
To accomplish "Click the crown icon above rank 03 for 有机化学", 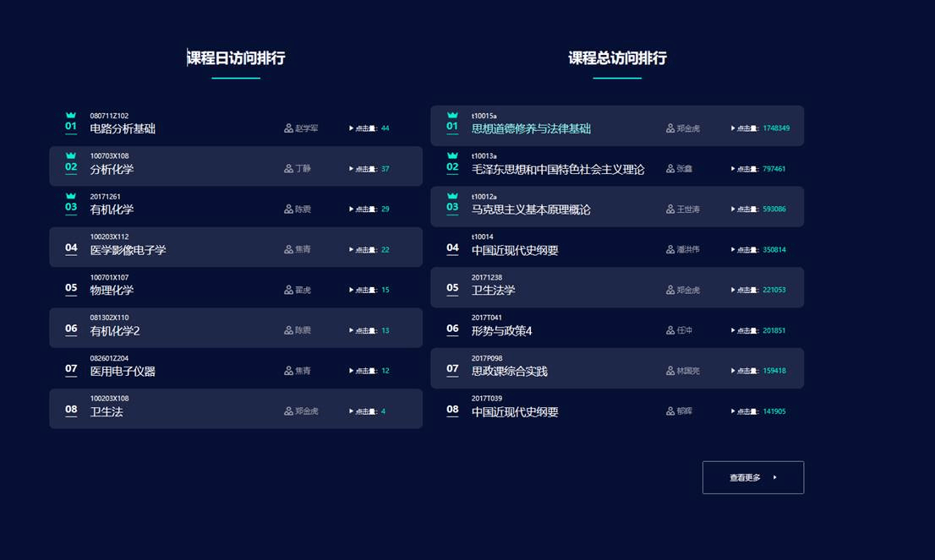I will [x=71, y=196].
